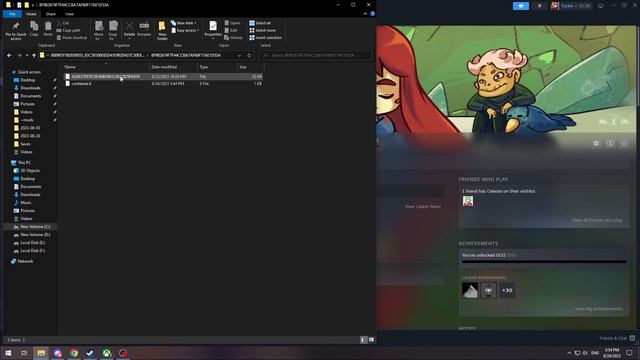Open the Copy to ribbon option

[113, 31]
